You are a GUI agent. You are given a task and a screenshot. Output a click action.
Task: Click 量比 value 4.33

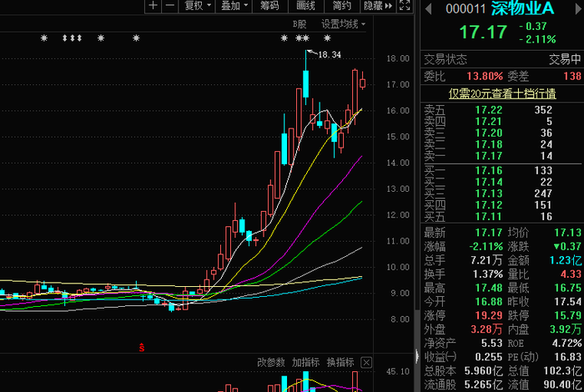571,274
